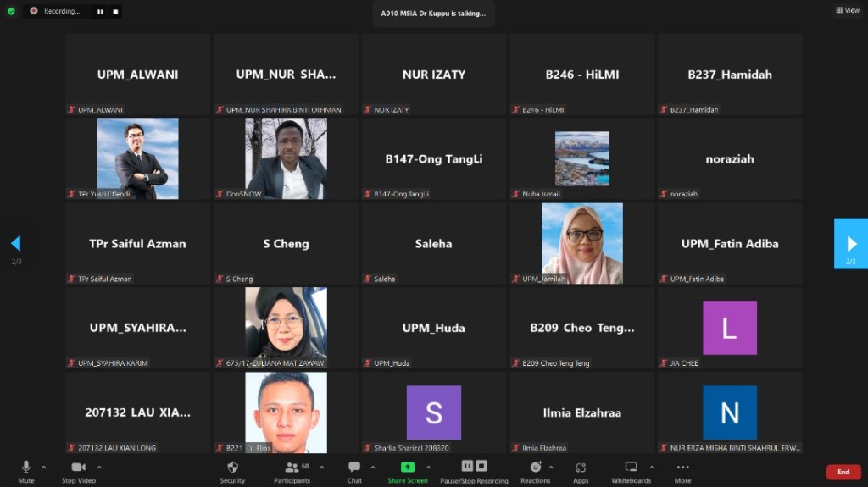Open the Participants panel
868x487 pixels.
292,470
